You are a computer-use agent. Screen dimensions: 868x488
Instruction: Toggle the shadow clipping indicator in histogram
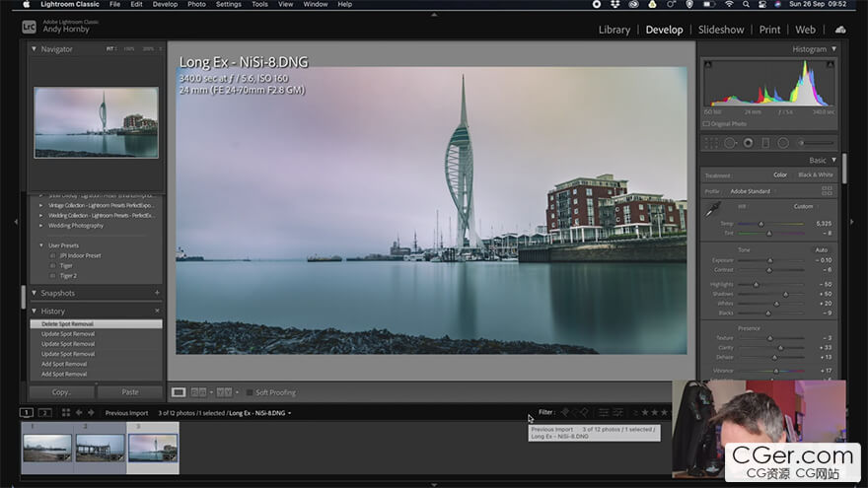[707, 65]
